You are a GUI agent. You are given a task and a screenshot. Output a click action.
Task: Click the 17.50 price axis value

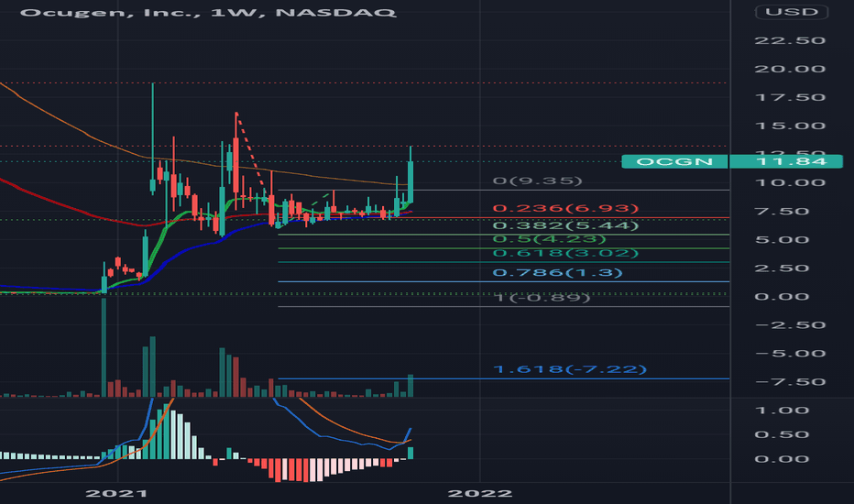(790, 97)
